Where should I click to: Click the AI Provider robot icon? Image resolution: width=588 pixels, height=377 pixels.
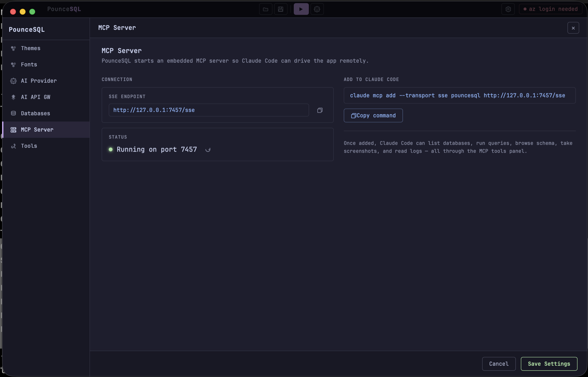[x=13, y=81]
